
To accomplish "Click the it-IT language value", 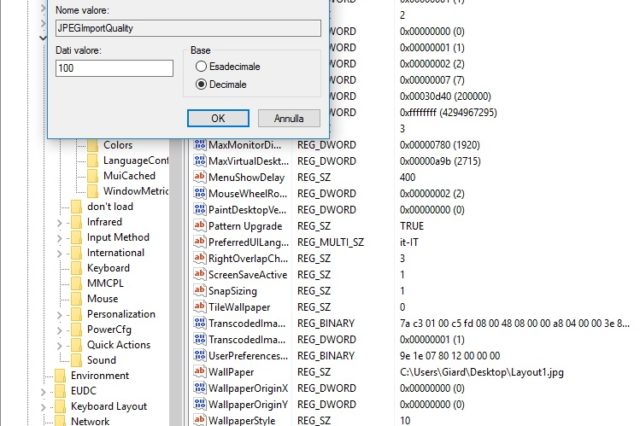I will tap(409, 242).
